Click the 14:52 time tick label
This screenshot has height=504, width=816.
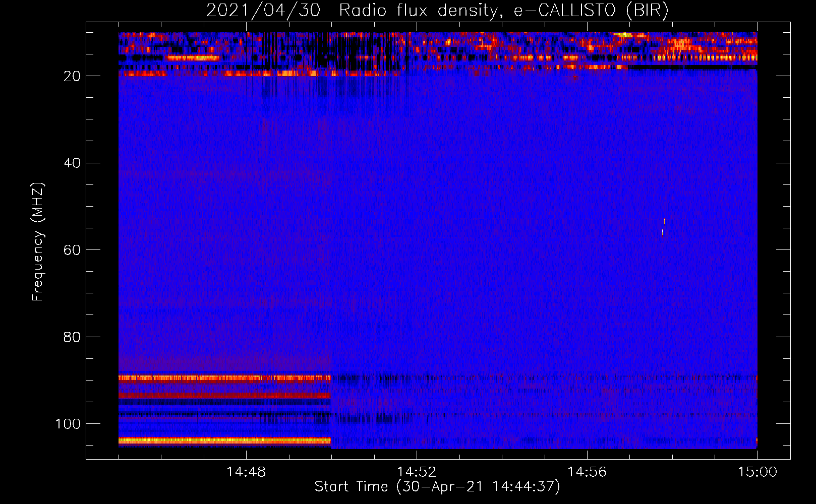[417, 472]
